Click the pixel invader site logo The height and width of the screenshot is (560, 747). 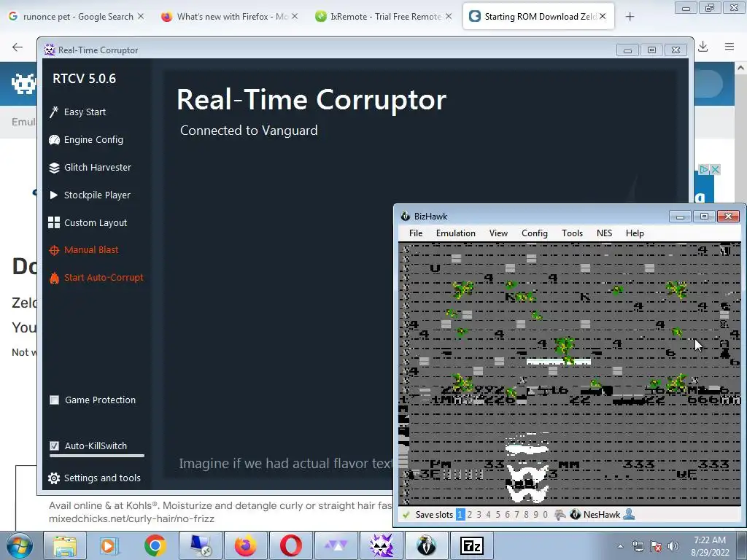tap(24, 84)
